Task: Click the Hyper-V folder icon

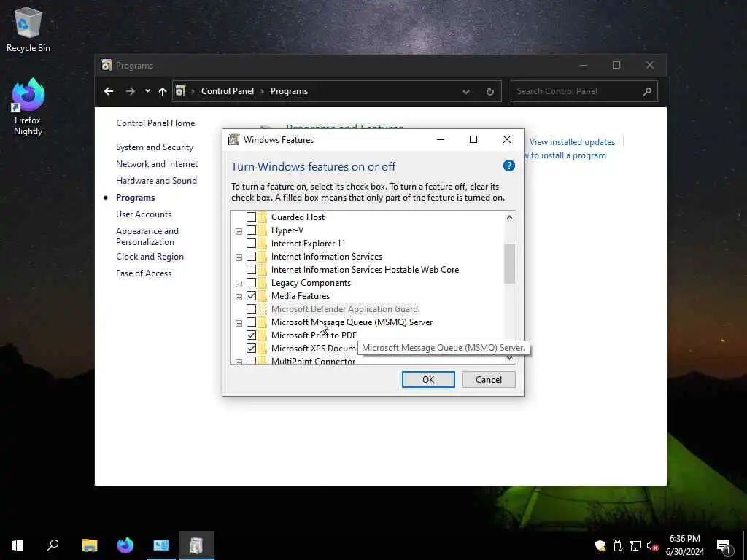Action: point(263,230)
